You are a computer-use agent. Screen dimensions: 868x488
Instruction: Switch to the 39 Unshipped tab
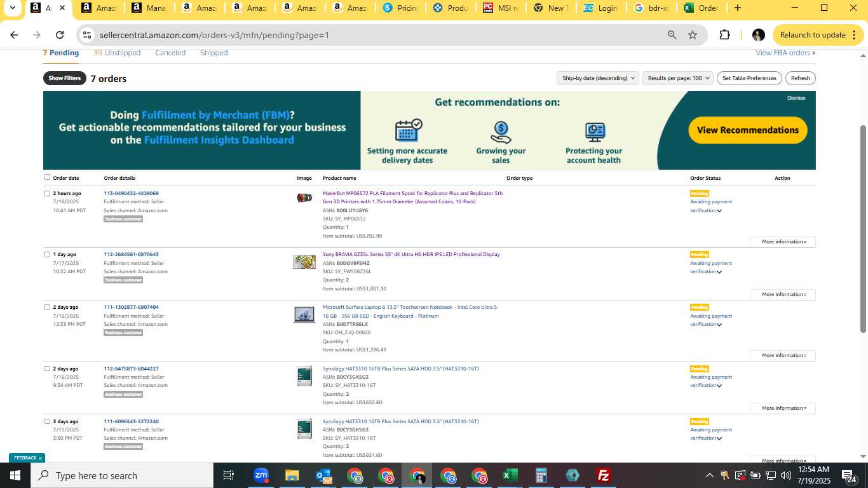pyautogui.click(x=117, y=53)
